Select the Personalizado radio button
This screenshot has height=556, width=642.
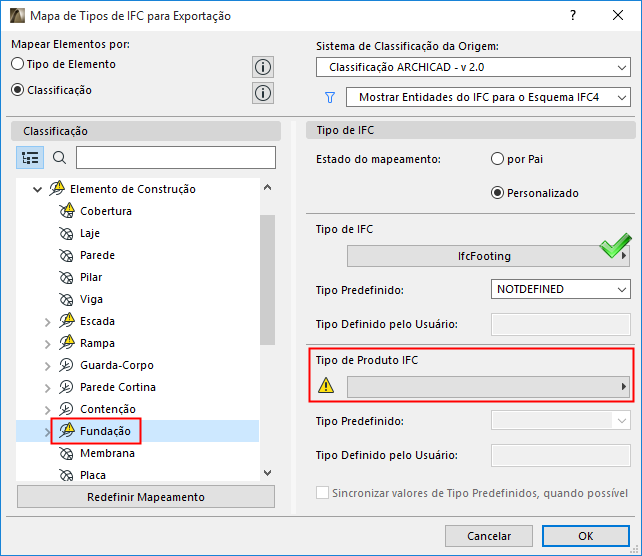point(497,193)
